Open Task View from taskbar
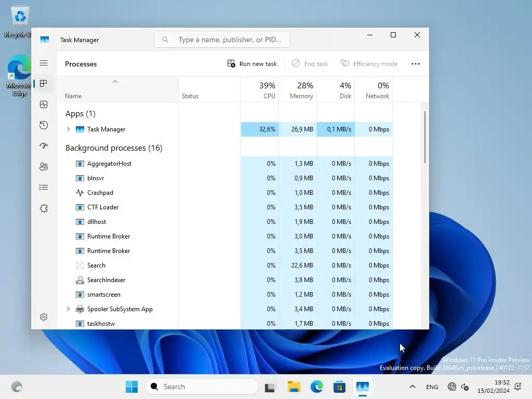532x399 pixels. tap(270, 387)
